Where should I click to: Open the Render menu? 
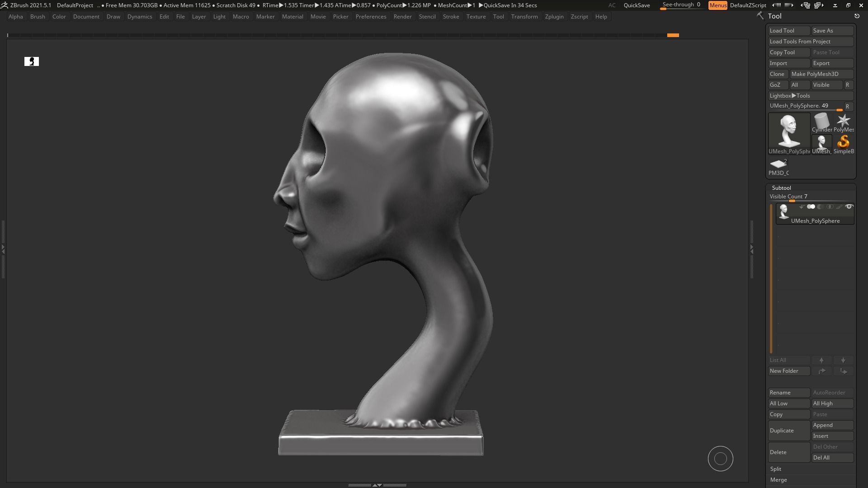[x=402, y=17]
